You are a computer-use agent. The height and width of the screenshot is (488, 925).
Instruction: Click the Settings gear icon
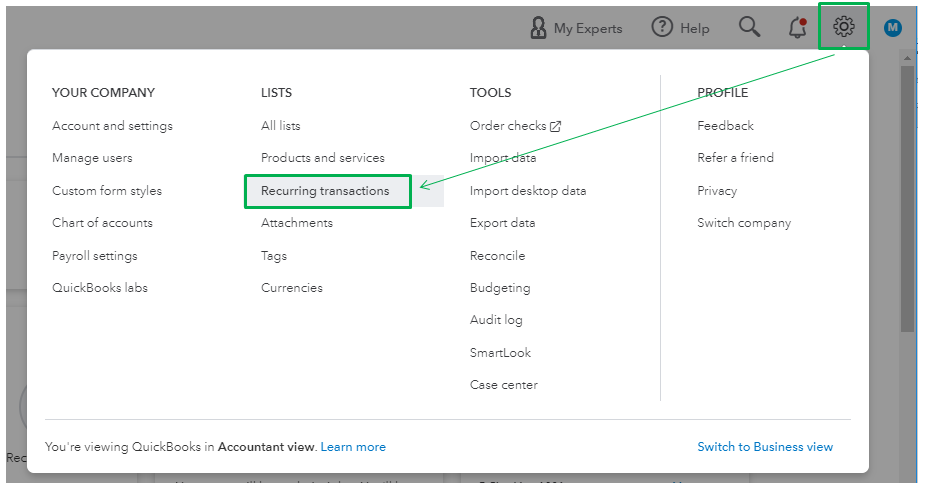[x=844, y=27]
